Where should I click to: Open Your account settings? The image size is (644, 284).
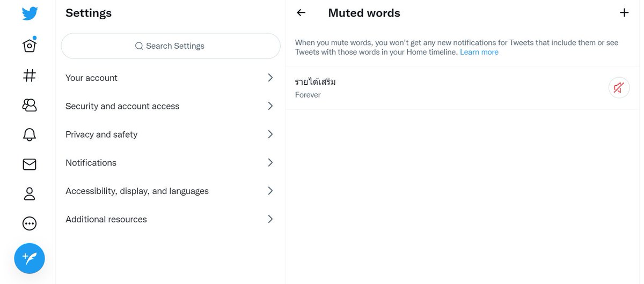170,78
